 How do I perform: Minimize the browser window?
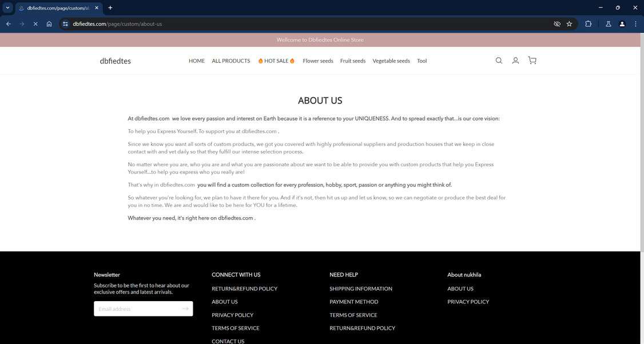click(601, 7)
